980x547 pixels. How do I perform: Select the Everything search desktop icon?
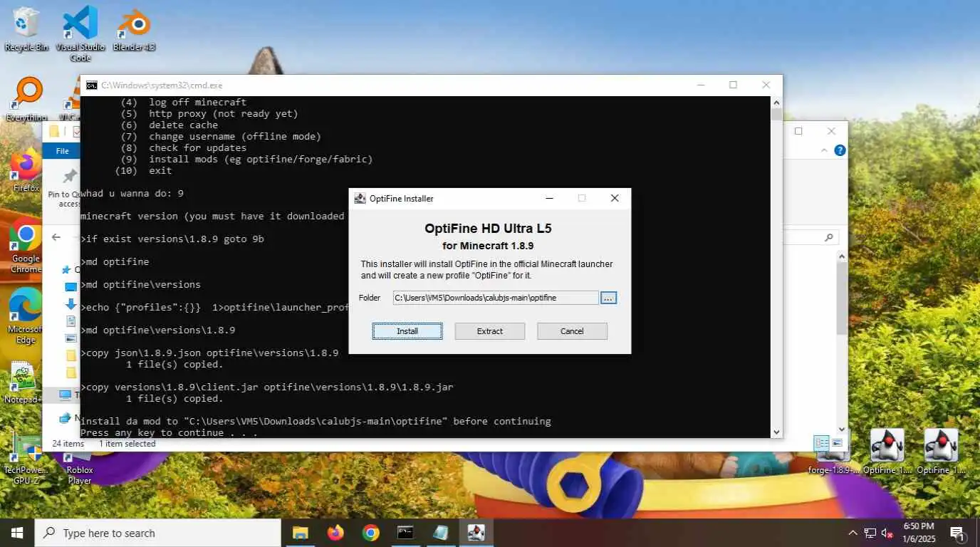point(26,100)
